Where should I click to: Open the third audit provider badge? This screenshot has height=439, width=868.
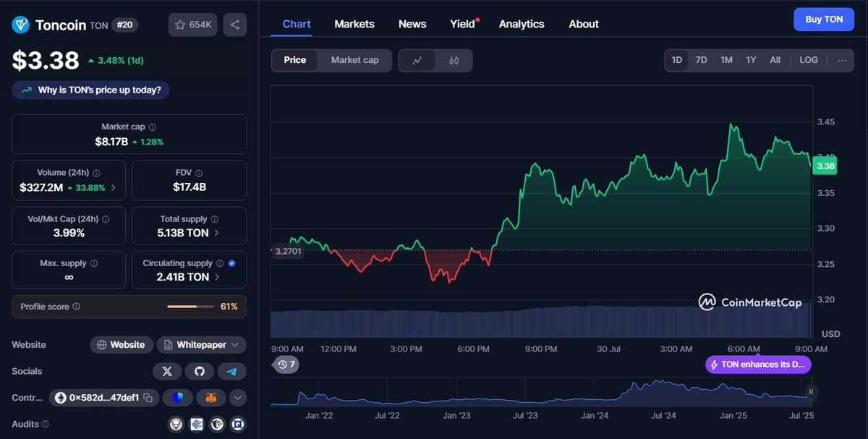(x=217, y=425)
